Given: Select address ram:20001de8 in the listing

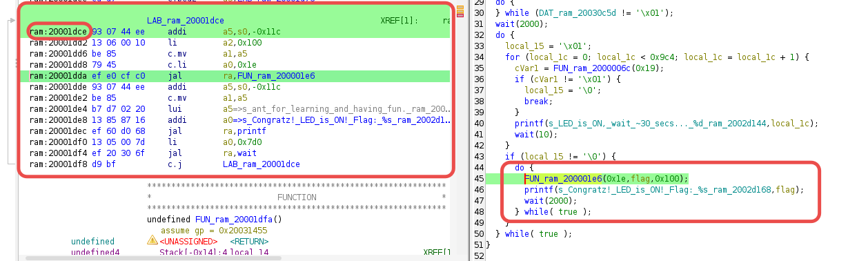Looking at the screenshot, I should 58,119.
